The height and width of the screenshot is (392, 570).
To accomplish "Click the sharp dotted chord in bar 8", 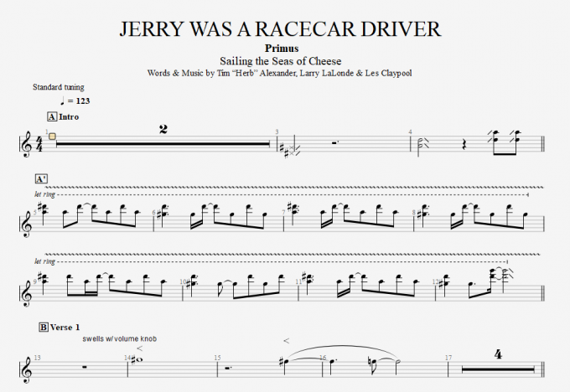I will coord(422,214).
